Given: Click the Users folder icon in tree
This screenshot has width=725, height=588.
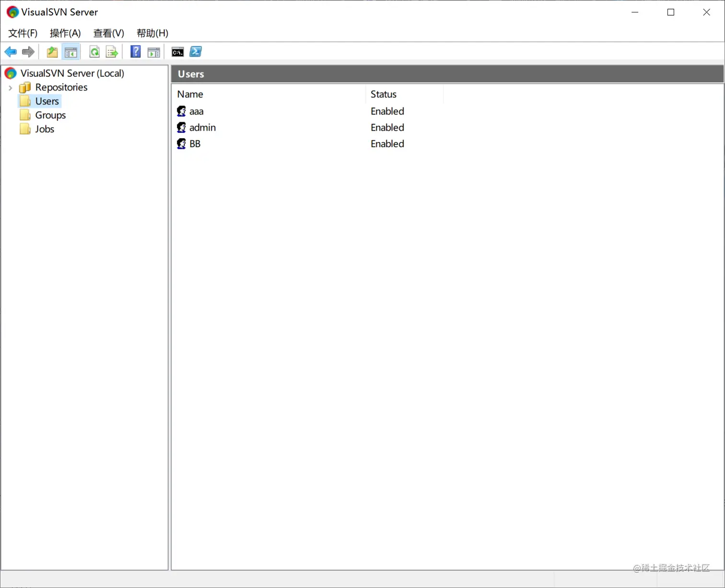Looking at the screenshot, I should pos(25,101).
